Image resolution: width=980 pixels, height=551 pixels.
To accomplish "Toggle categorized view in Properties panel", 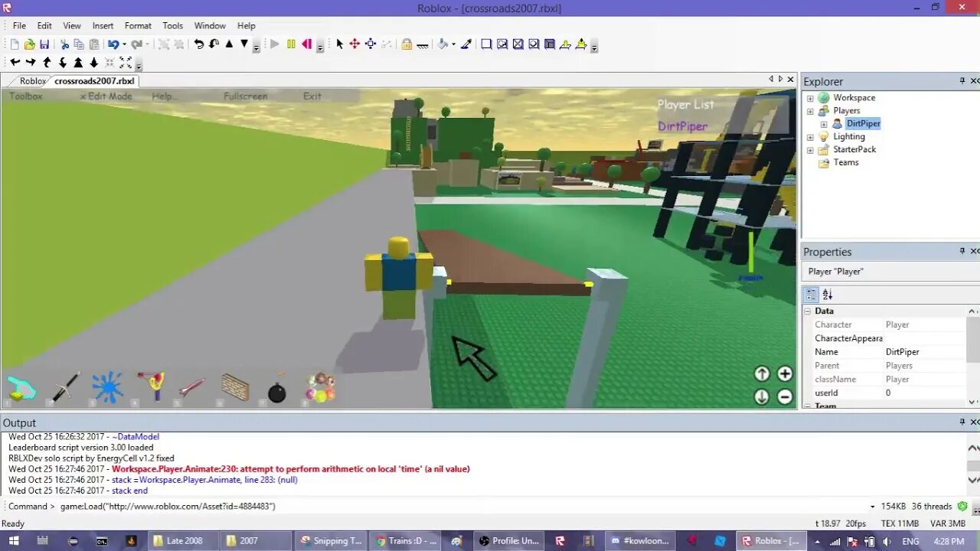I will [x=810, y=295].
